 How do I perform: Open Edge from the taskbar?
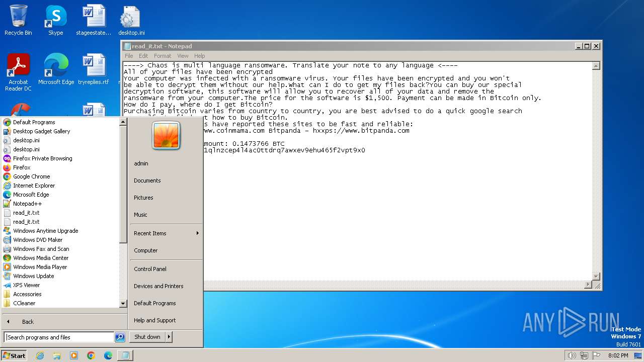coord(108,355)
